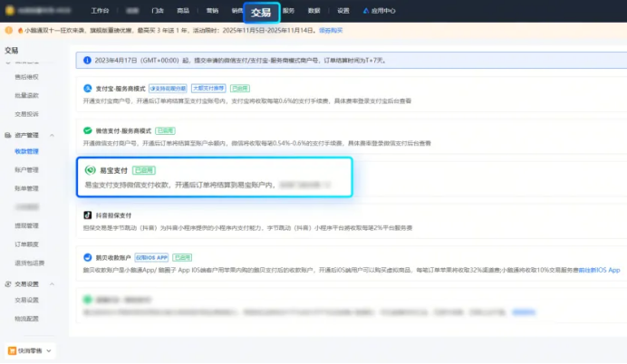Open the 设置 top menu

coord(343,11)
